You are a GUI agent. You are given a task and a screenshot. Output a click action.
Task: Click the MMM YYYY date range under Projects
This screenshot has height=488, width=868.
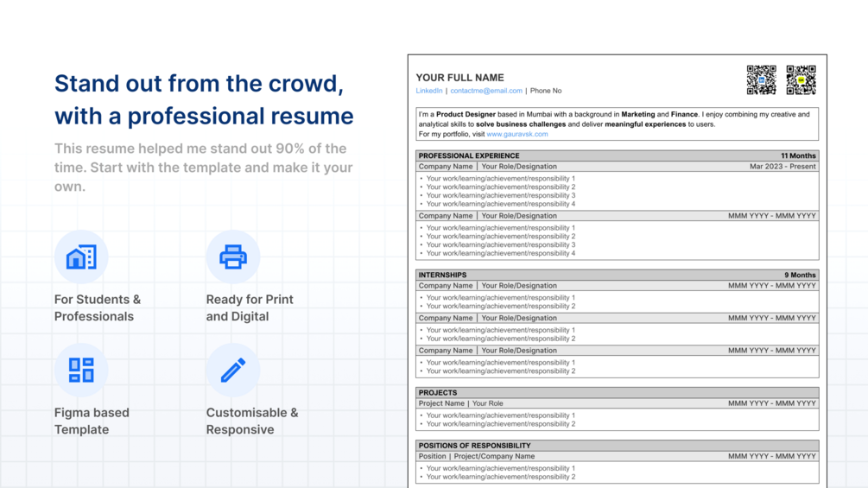tap(771, 403)
